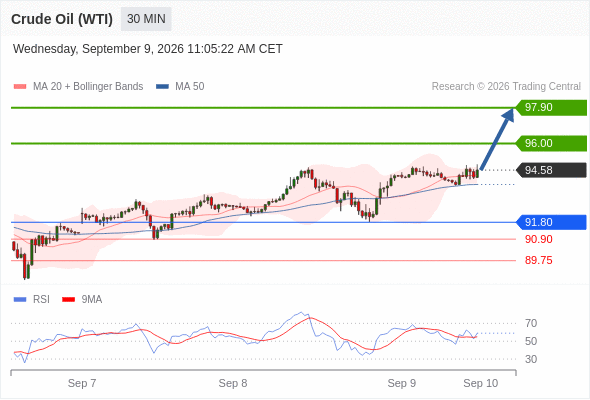The image size is (590, 400).
Task: Click the 94.58 current price tag
Action: click(551, 170)
